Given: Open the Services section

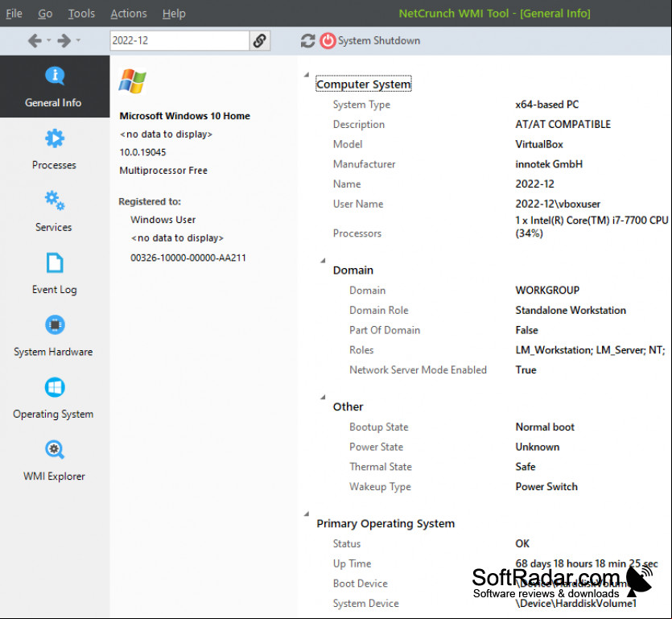Looking at the screenshot, I should [55, 212].
